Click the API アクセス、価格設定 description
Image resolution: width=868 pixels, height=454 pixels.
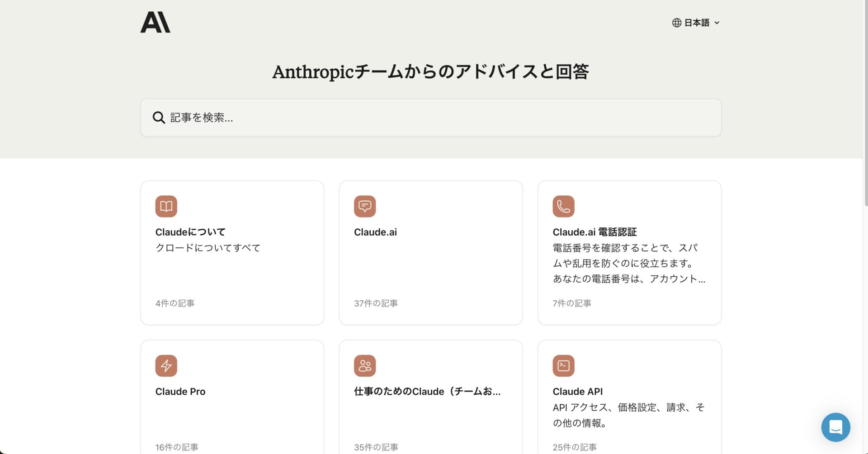click(628, 415)
